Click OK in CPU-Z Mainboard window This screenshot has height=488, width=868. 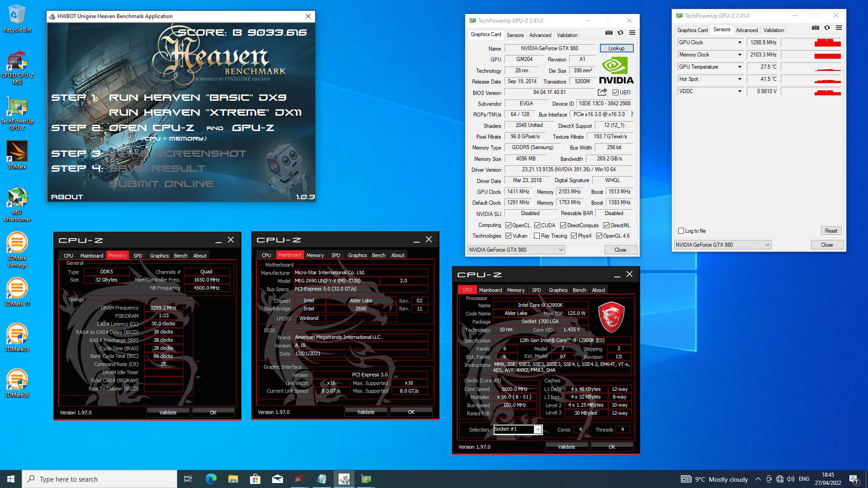click(411, 412)
